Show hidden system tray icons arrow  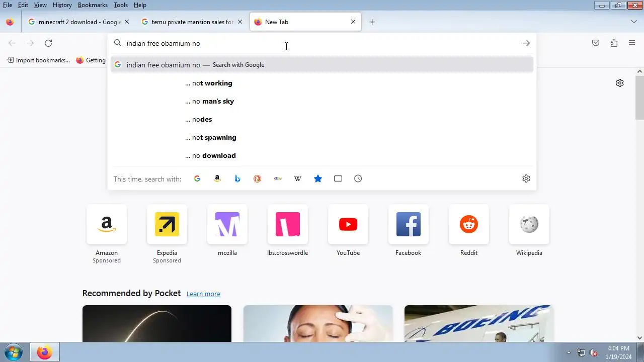tap(569, 353)
